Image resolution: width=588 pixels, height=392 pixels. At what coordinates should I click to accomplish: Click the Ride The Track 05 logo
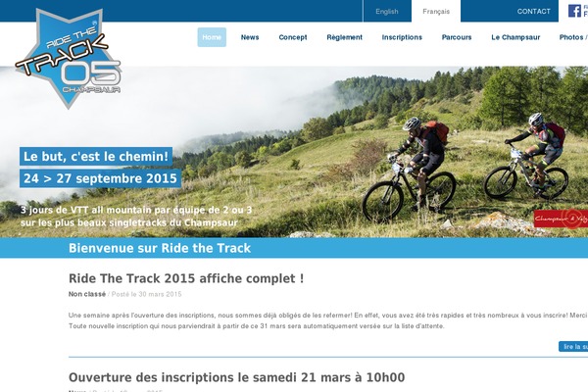(69, 59)
